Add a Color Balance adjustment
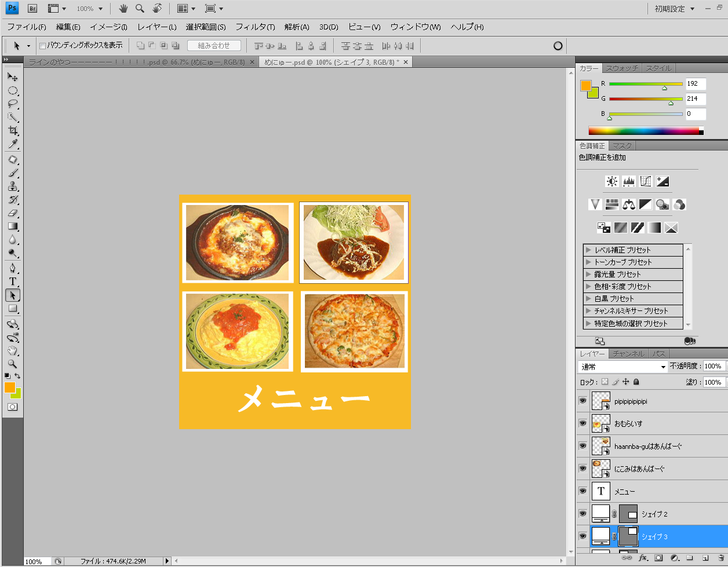This screenshot has width=728, height=567. tap(629, 204)
